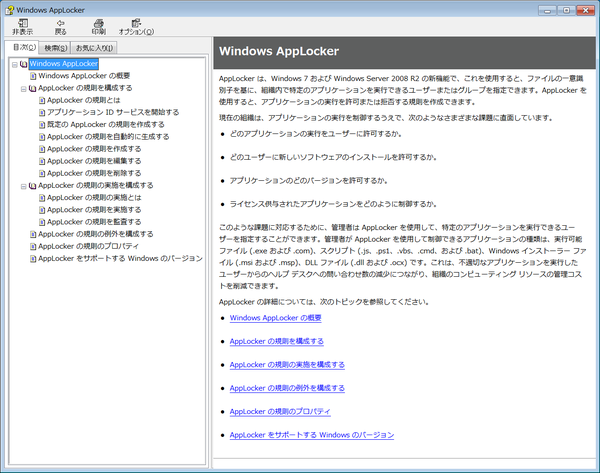Open AppLocker の規則とは topic in tree
The height and width of the screenshot is (473, 600).
[83, 100]
